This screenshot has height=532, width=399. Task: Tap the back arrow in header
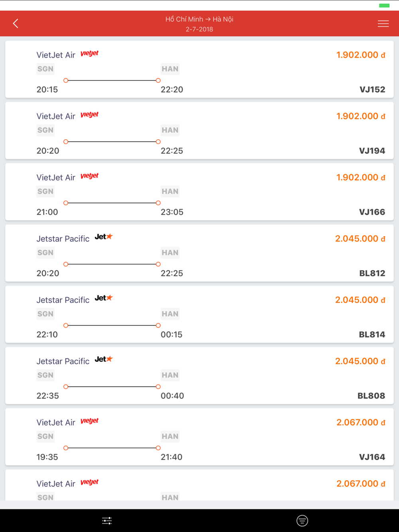tap(16, 24)
